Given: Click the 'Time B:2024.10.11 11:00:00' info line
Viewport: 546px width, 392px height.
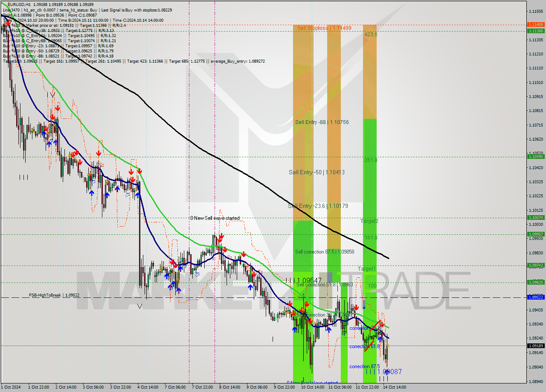Looking at the screenshot, I should point(83,20).
